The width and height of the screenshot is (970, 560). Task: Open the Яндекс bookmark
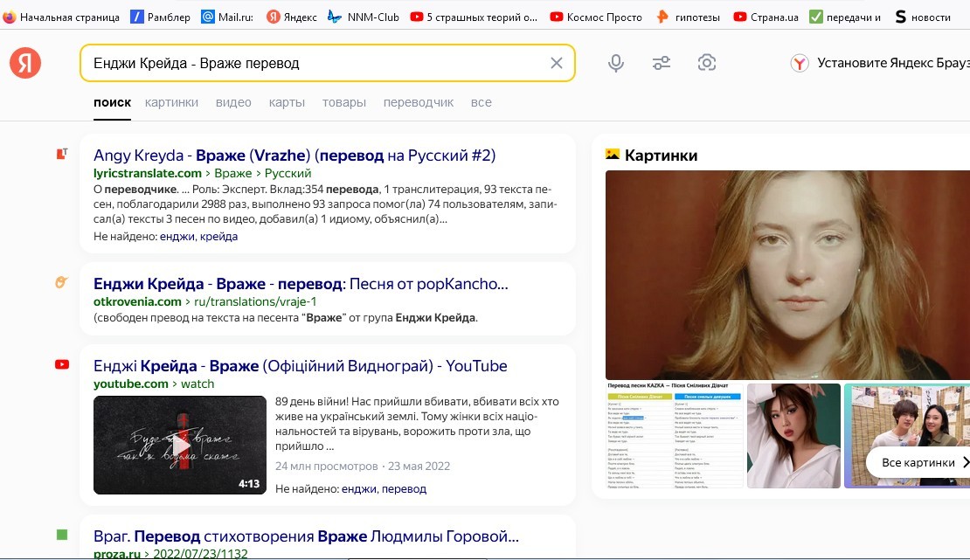pyautogui.click(x=291, y=17)
